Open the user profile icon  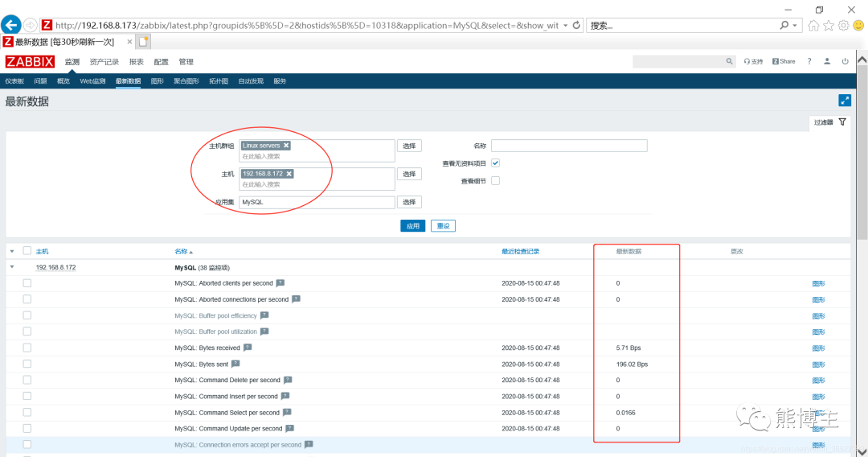[827, 61]
